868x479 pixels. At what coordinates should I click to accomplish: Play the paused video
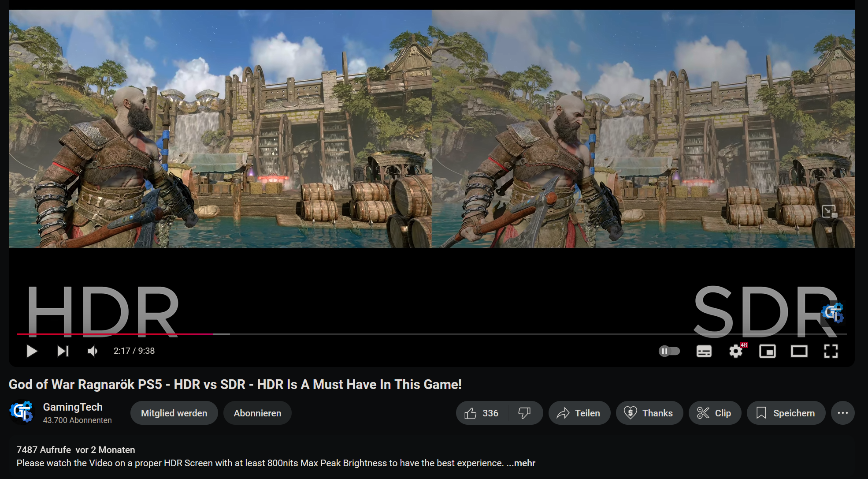click(32, 351)
